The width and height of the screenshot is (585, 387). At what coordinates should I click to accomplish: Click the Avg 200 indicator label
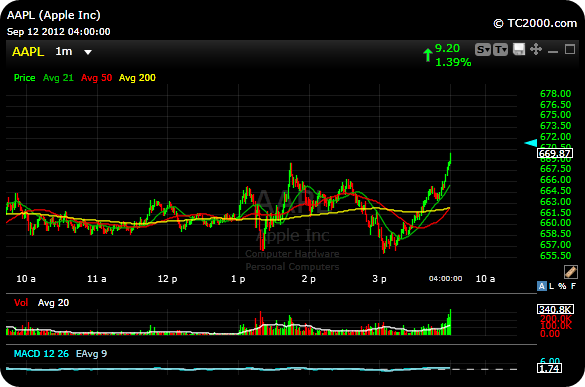coord(137,78)
